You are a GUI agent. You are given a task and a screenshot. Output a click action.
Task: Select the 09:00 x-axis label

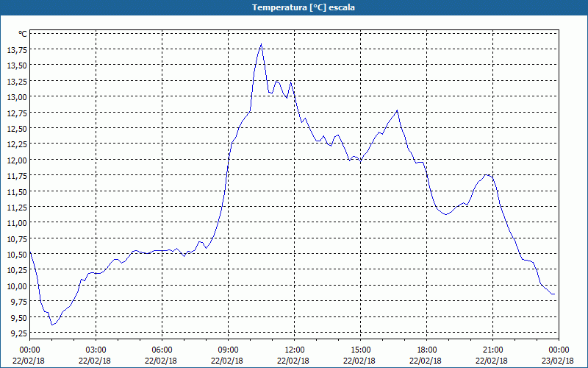(x=229, y=350)
